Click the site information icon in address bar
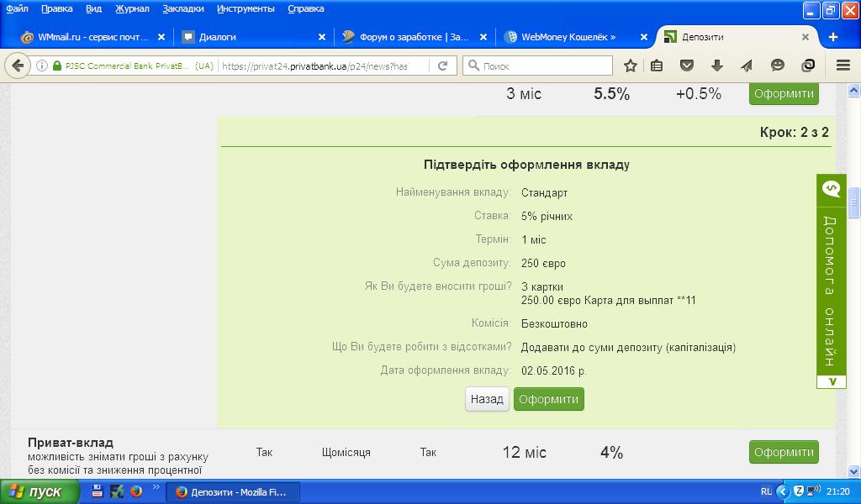This screenshot has width=861, height=504. coord(41,66)
